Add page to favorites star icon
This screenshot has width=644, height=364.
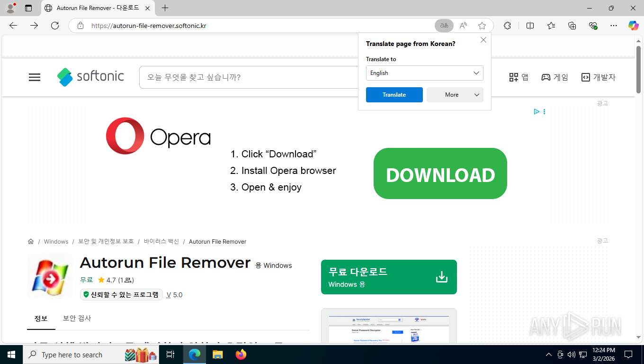point(482,26)
